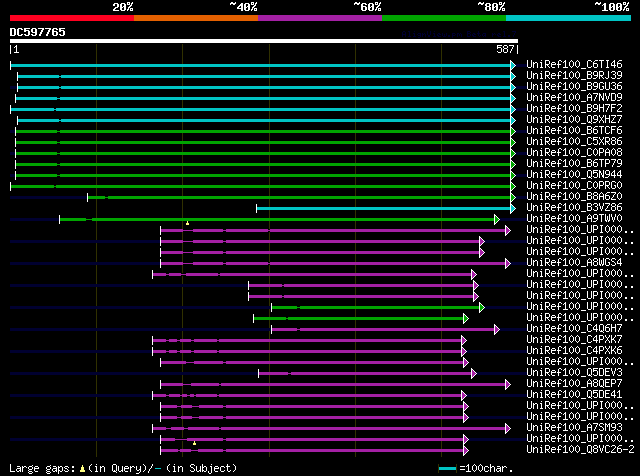Click yellow query-gap triangle in the legend

point(82,469)
